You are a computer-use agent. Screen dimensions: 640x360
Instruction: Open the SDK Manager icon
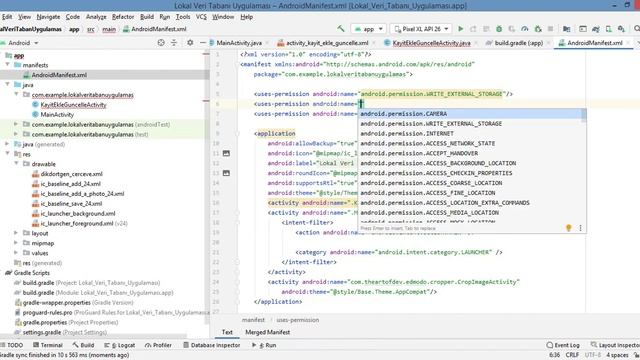621,29
